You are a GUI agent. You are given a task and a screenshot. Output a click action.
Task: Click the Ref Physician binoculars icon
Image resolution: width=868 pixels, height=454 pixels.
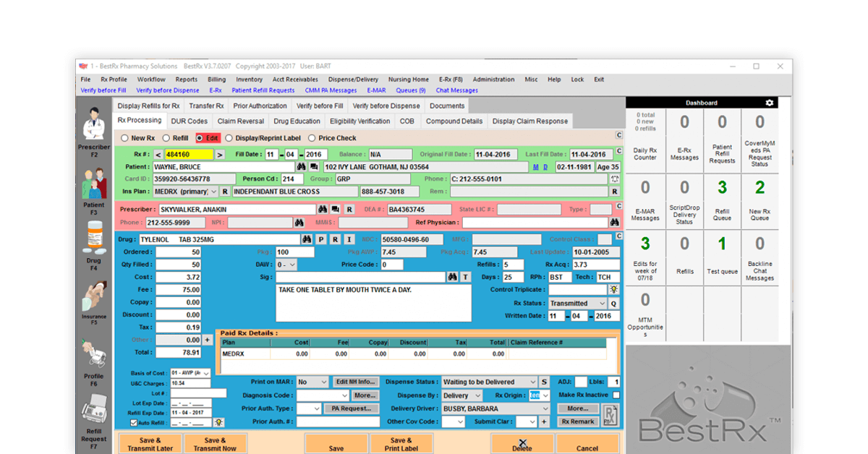[x=615, y=223]
